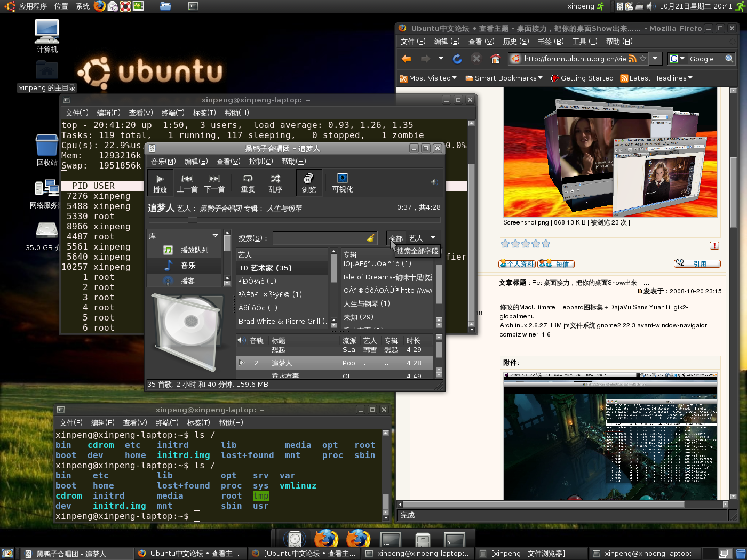Bookmark page with URL bar star
This screenshot has height=560, width=747.
coord(643,59)
